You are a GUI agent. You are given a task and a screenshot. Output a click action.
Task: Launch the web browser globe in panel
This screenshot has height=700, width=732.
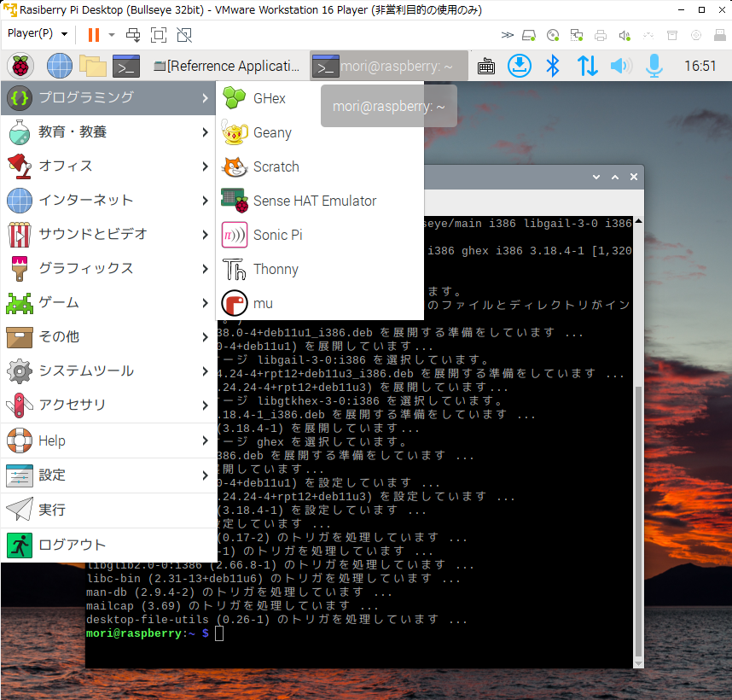(x=59, y=66)
